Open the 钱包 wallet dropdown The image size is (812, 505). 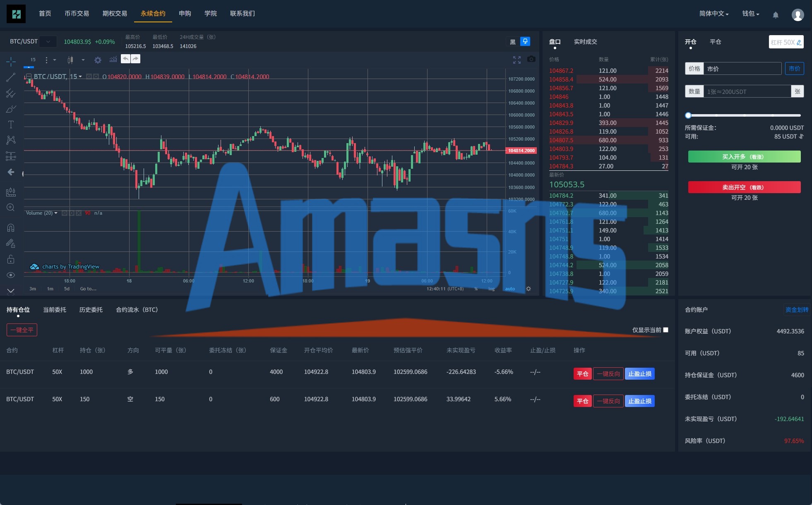pyautogui.click(x=750, y=14)
